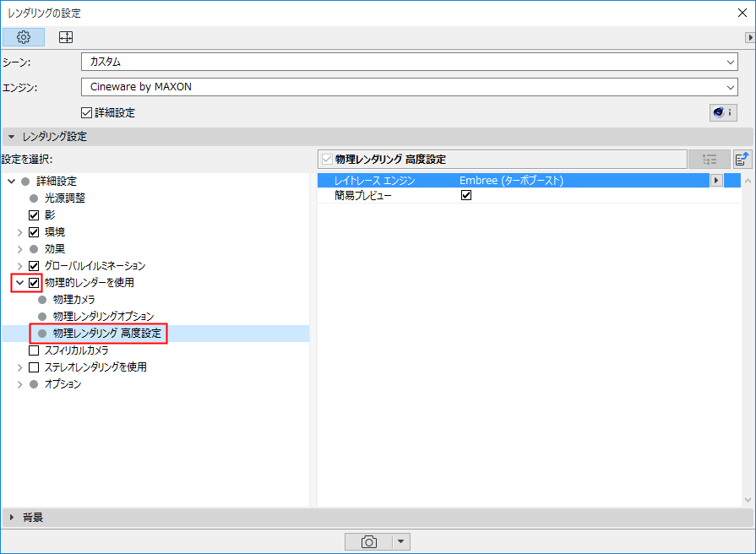Toggle the 物理的レンダーを使用 checkbox
Viewport: 756px width, 554px height.
click(x=34, y=283)
